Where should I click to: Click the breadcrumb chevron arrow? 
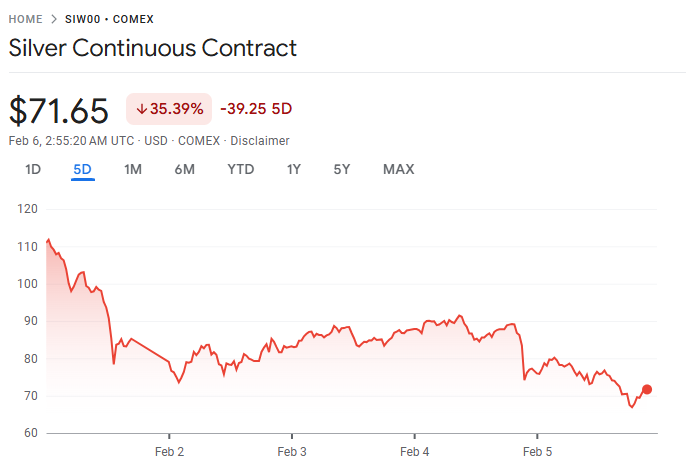(56, 19)
